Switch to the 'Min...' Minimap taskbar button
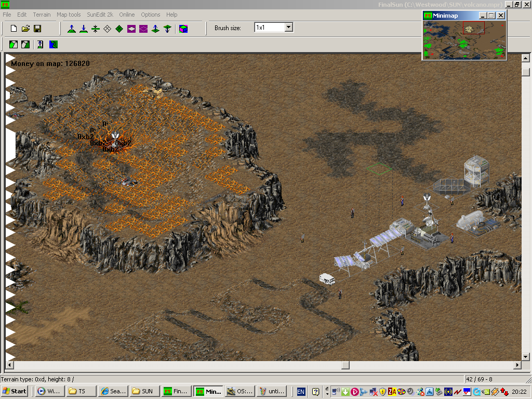 coord(208,391)
